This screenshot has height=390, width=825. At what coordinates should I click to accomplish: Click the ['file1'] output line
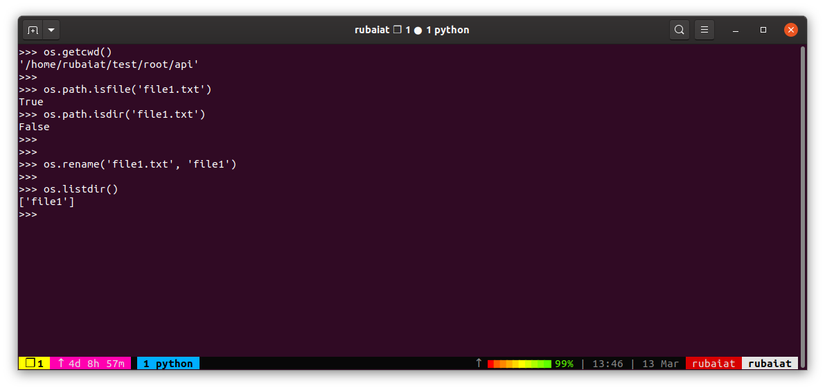[46, 202]
